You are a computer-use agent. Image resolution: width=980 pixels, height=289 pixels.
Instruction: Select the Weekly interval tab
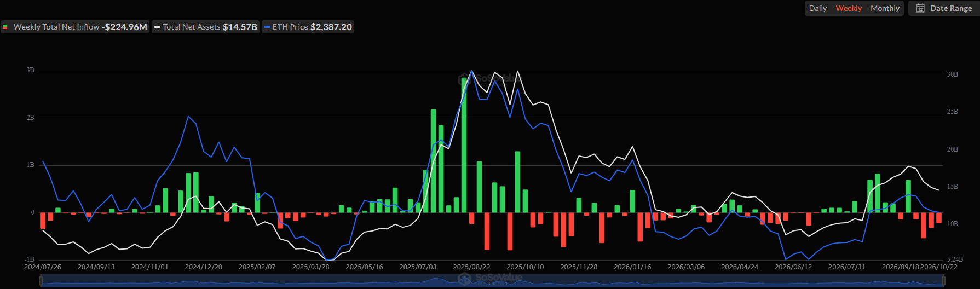coord(848,8)
